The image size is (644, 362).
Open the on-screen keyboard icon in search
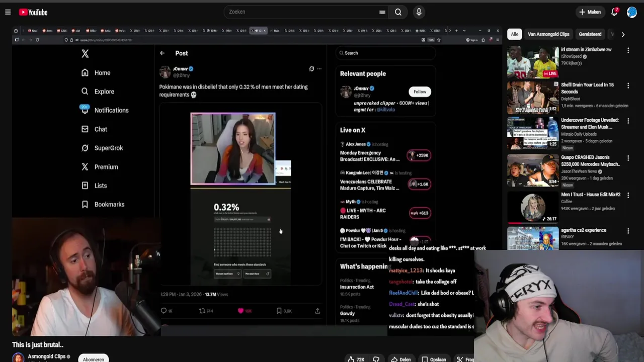pyautogui.click(x=382, y=12)
